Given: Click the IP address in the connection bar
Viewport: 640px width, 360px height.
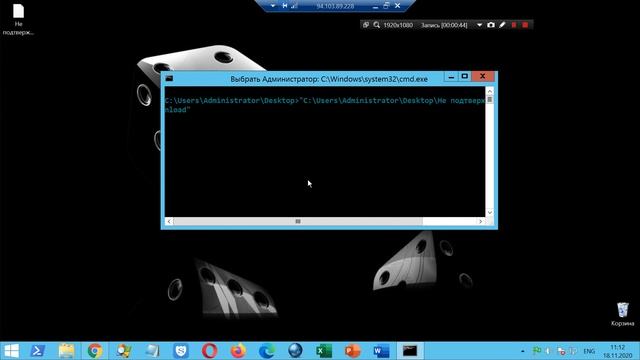Looking at the screenshot, I should coord(335,6).
